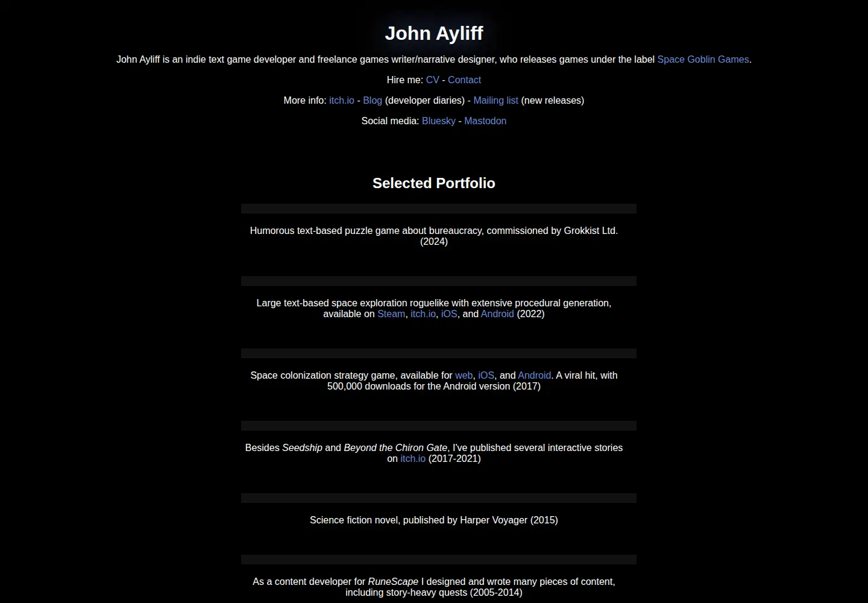Open itch.io link in More info line
Viewport: 868px width, 603px height.
pyautogui.click(x=342, y=100)
